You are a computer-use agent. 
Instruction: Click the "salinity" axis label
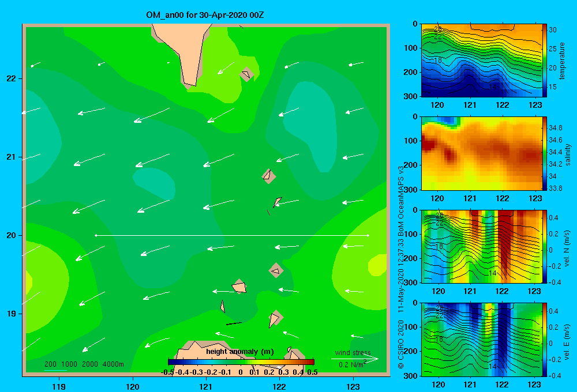click(568, 154)
